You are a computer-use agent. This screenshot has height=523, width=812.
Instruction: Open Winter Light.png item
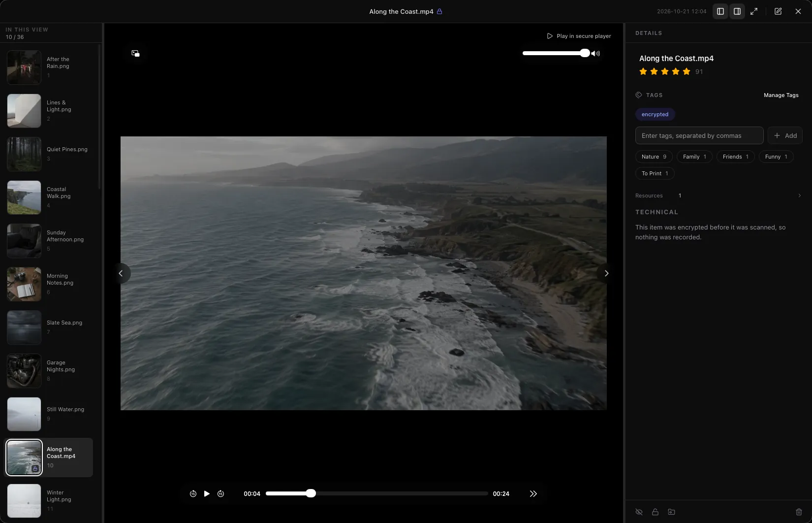[49, 501]
